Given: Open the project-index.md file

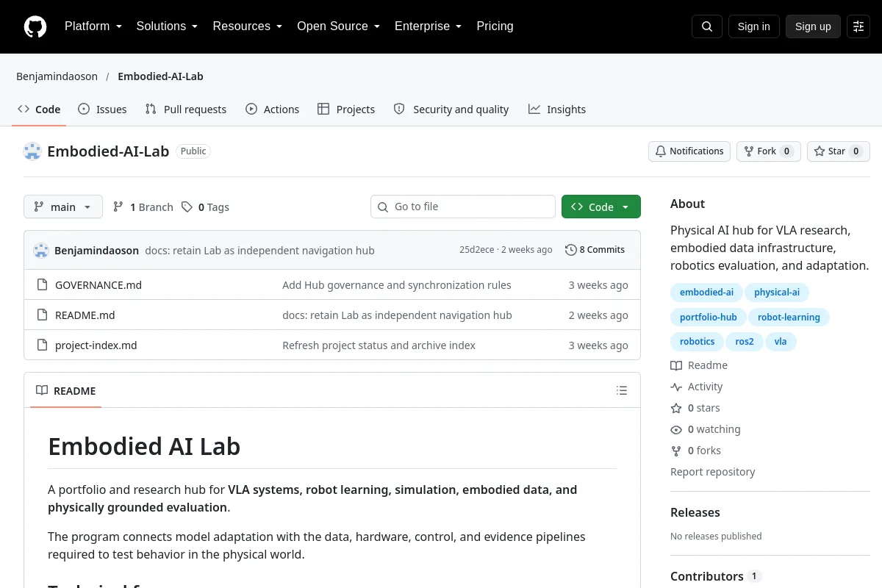Looking at the screenshot, I should pyautogui.click(x=96, y=345).
